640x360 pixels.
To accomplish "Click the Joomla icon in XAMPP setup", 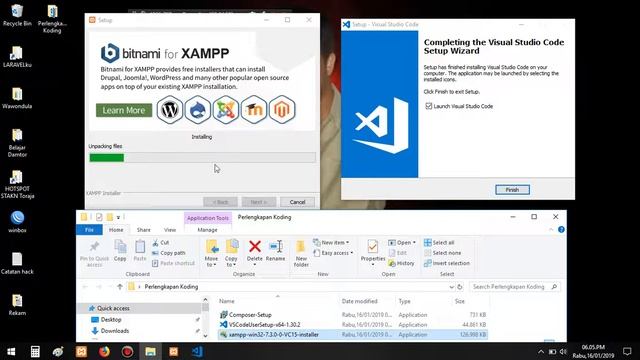I will (226, 109).
